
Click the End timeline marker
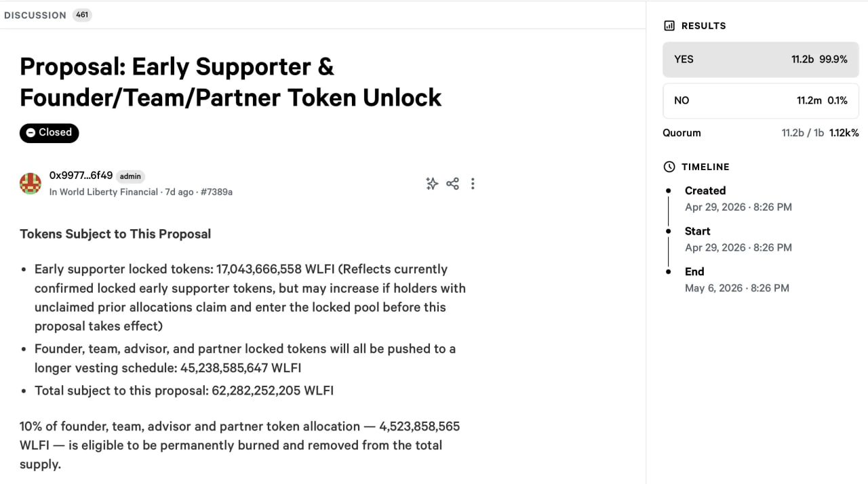pos(669,271)
